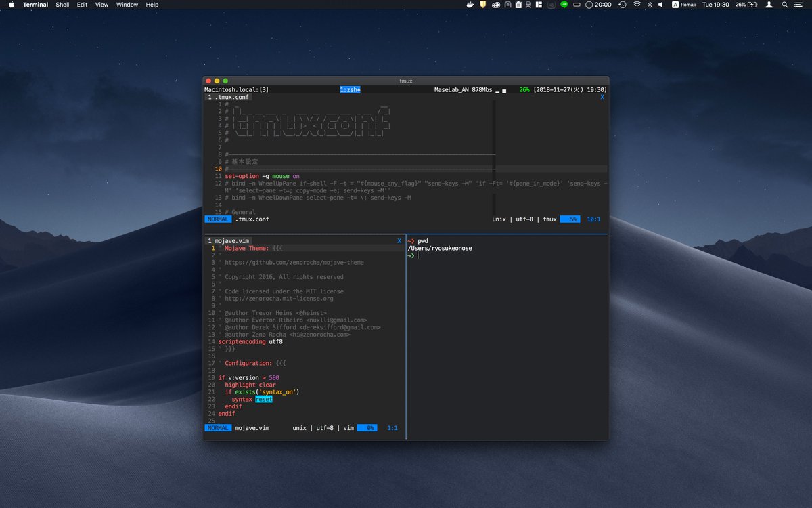This screenshot has width=812, height=508.
Task: Click the Creative Cloud menu bar icon
Action: 496,5
